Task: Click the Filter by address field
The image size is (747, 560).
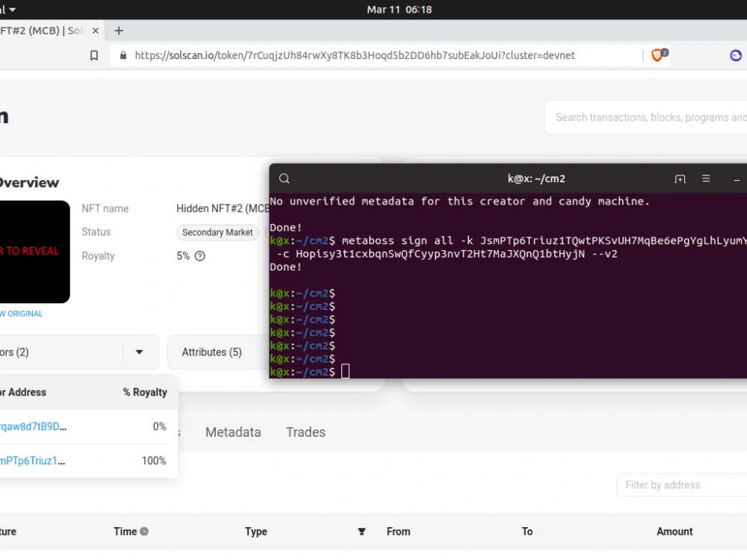Action: 681,485
